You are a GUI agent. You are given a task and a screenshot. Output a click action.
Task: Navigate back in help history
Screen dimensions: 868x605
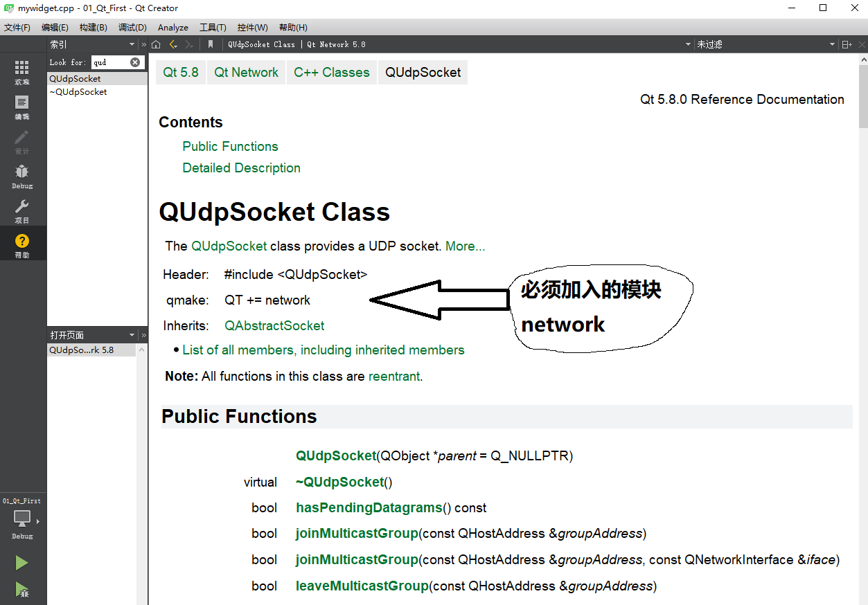(x=173, y=44)
